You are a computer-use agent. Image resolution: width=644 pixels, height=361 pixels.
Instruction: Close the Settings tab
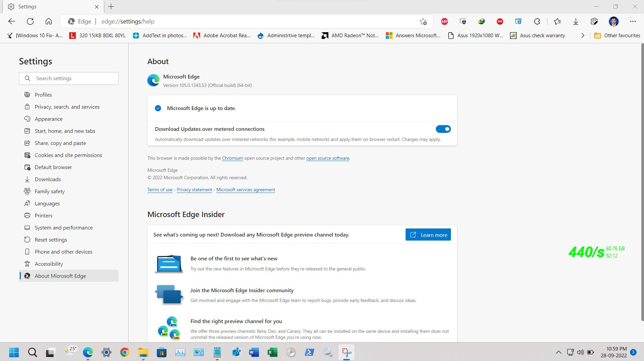(97, 7)
